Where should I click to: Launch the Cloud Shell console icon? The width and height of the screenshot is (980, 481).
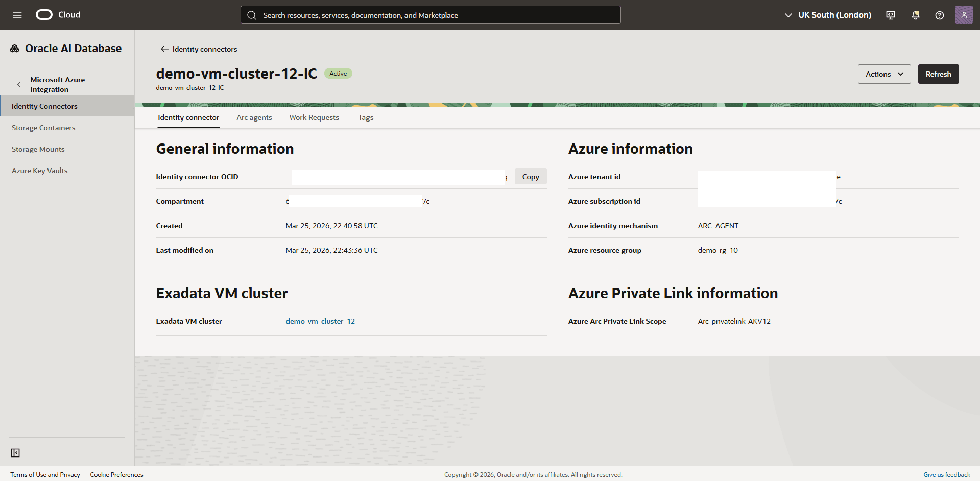[890, 15]
